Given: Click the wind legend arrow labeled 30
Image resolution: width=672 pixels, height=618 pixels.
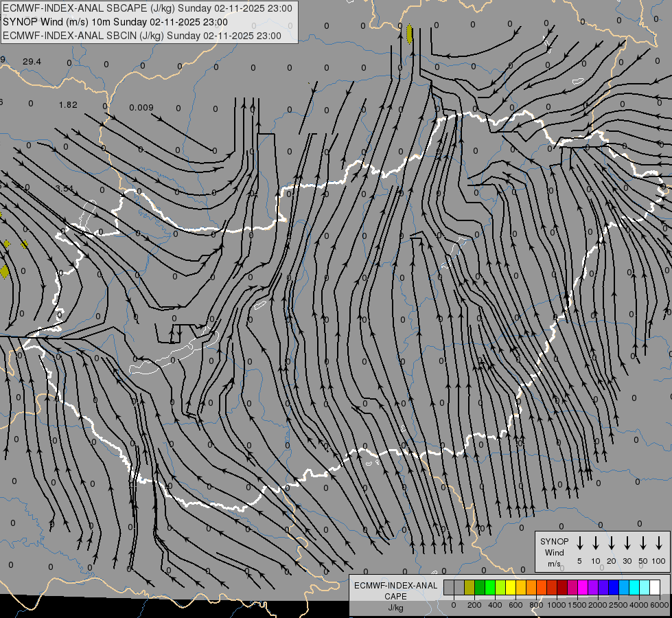Looking at the screenshot, I should coord(627,543).
